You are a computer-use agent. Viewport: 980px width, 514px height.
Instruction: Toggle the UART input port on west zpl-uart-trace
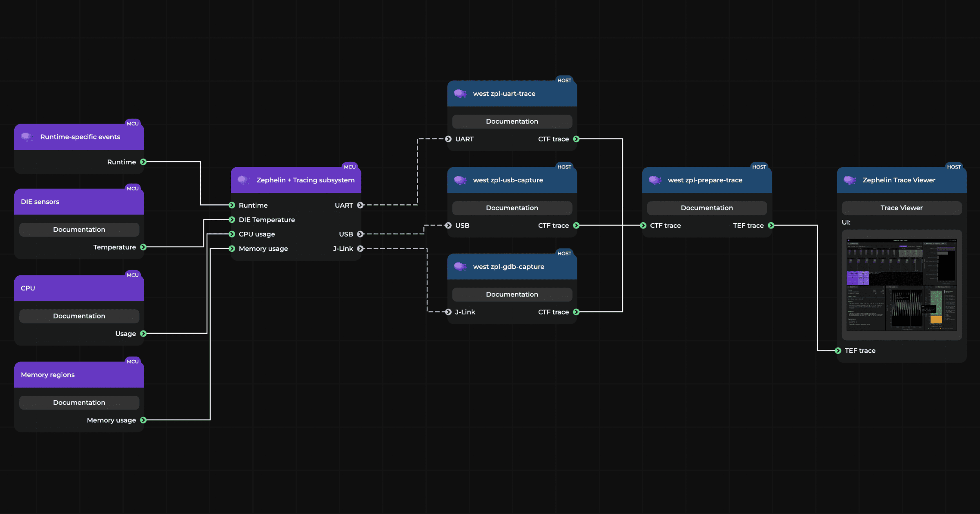pos(448,139)
